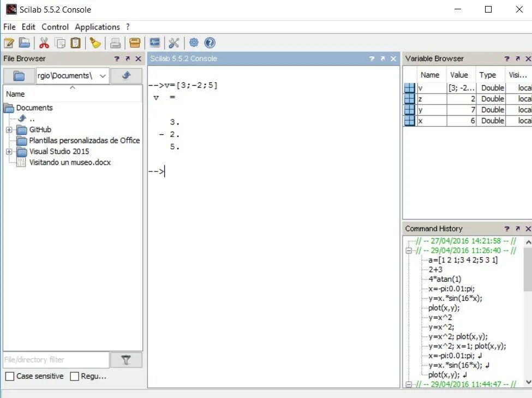Click the Print toolbar icon
Screen dimensions: 532x398
click(115, 43)
